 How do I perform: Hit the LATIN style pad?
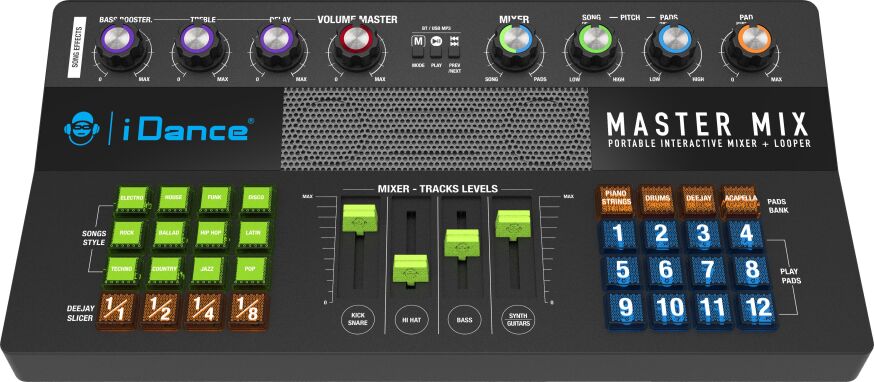point(255,234)
